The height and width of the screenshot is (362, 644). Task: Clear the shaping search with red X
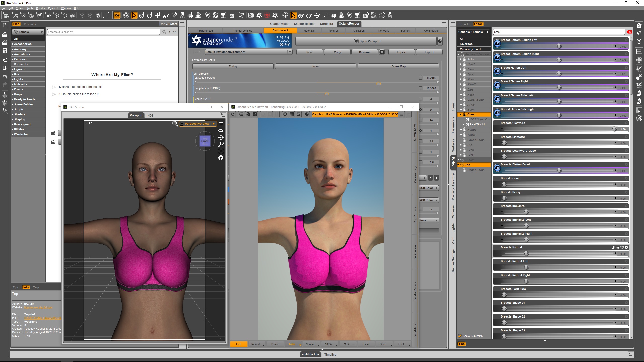click(x=629, y=32)
